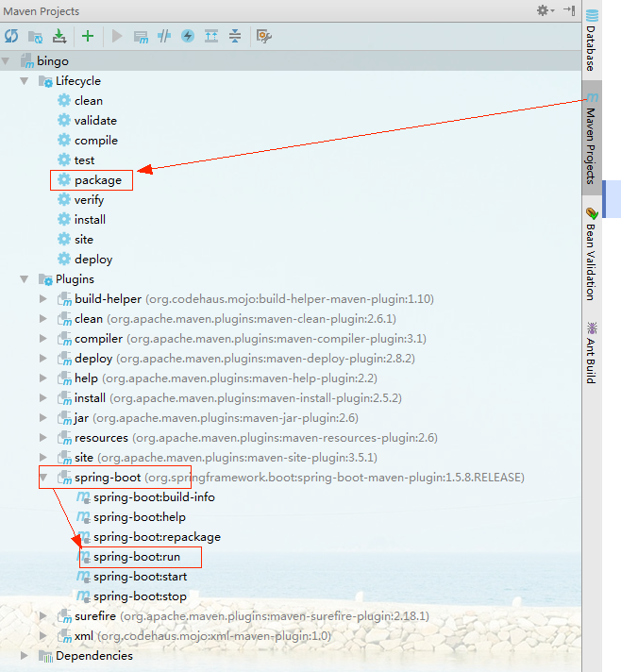This screenshot has width=621, height=672.
Task: Click Plugins folder icon
Action: pos(45,279)
